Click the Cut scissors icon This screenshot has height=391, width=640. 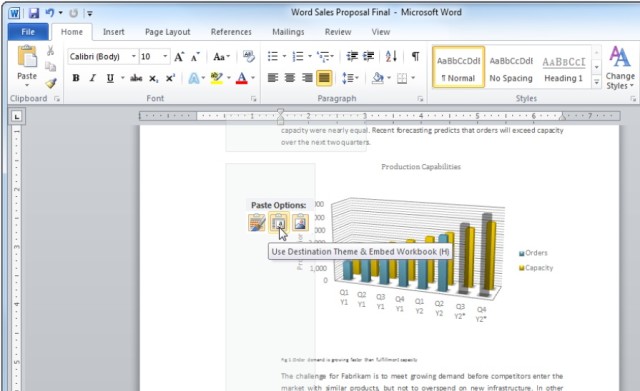(x=50, y=51)
